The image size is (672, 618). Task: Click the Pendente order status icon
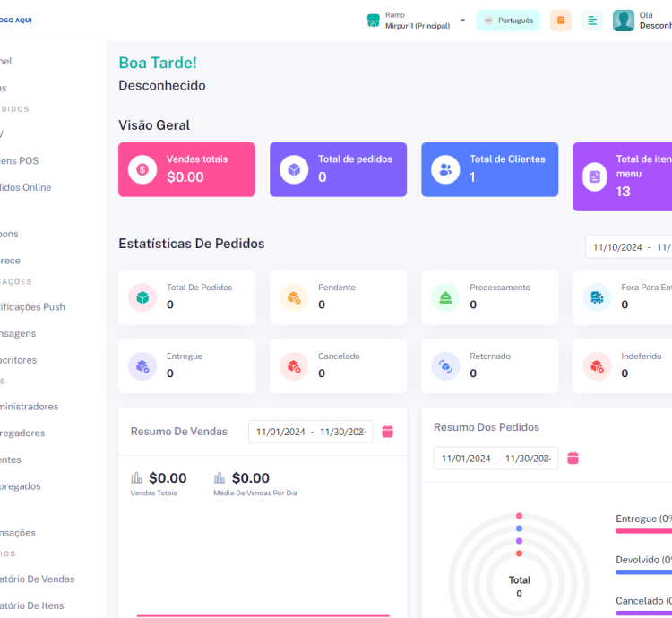coord(294,297)
